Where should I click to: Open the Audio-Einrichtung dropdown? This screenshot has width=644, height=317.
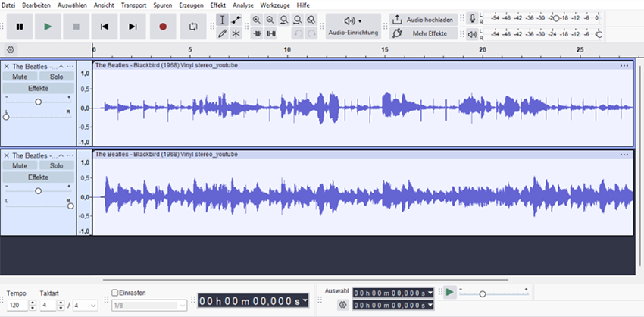tap(352, 27)
